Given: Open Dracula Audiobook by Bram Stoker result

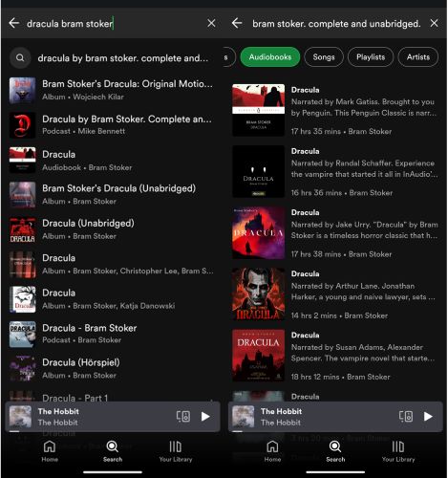Looking at the screenshot, I should [112, 160].
